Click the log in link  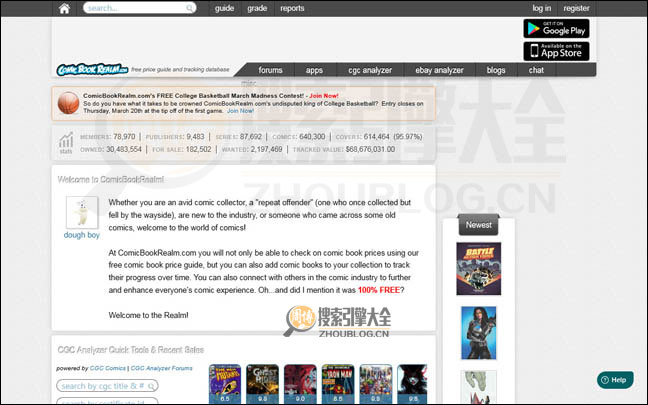point(541,8)
